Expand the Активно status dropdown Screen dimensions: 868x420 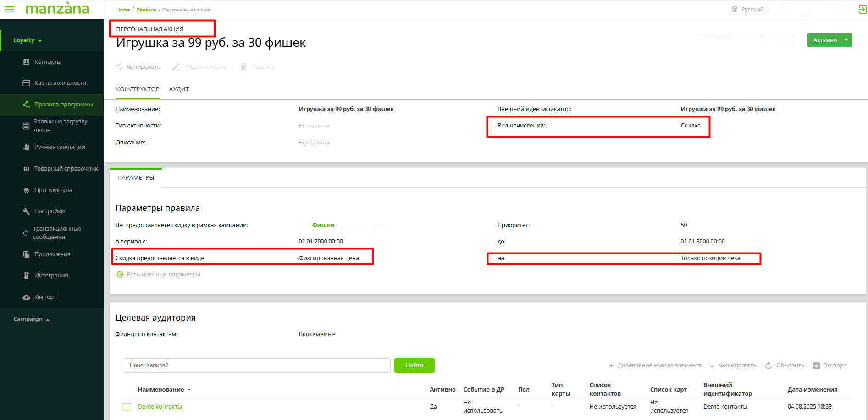(846, 40)
